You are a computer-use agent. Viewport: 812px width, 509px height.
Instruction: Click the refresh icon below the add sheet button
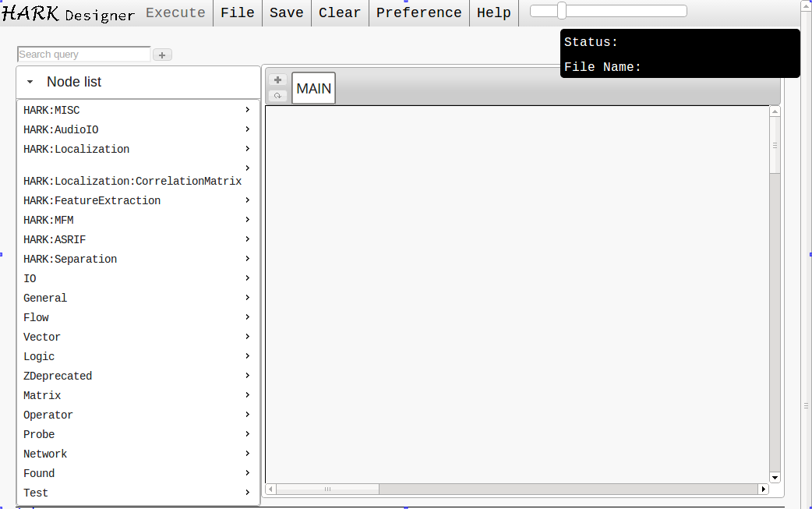277,95
